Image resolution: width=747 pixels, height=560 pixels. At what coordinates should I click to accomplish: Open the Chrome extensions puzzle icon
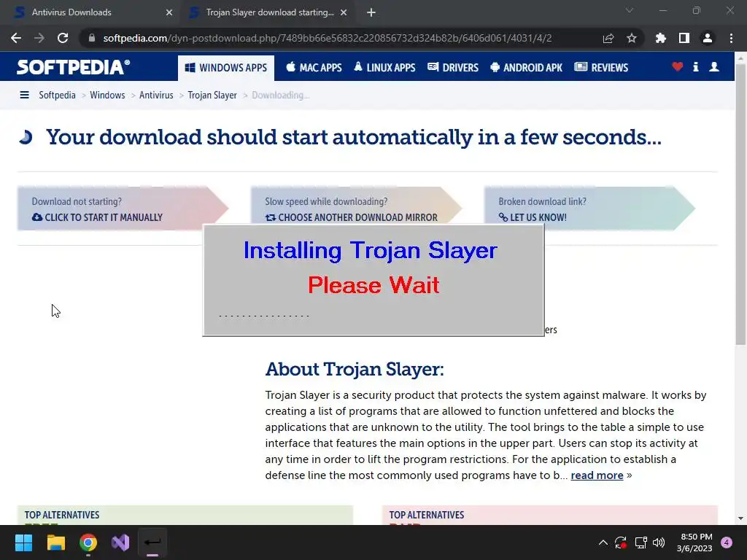pyautogui.click(x=661, y=38)
